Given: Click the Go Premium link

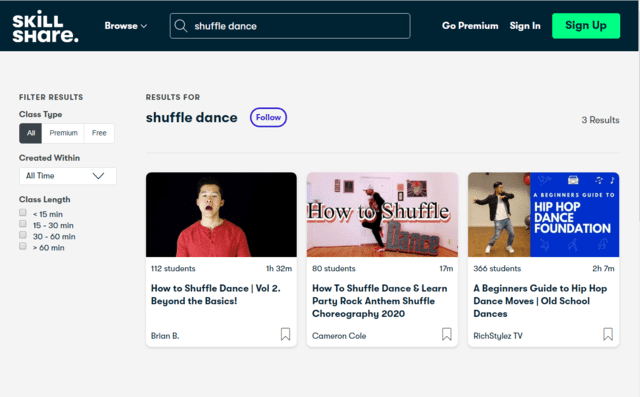Looking at the screenshot, I should (470, 26).
